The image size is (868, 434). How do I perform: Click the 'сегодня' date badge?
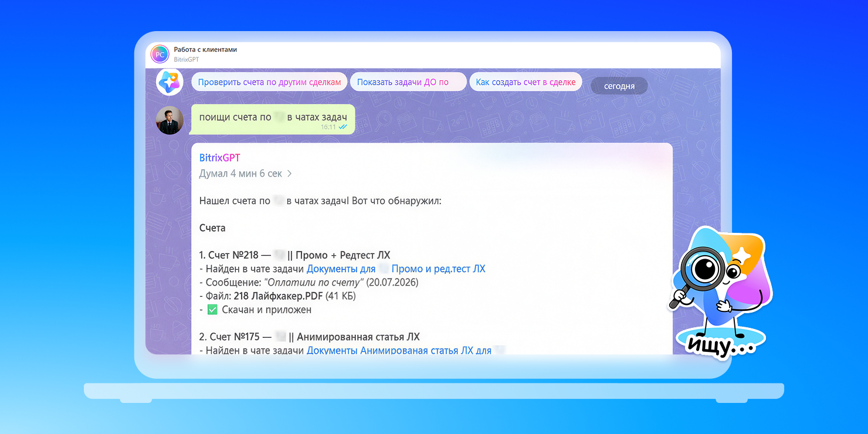(619, 86)
